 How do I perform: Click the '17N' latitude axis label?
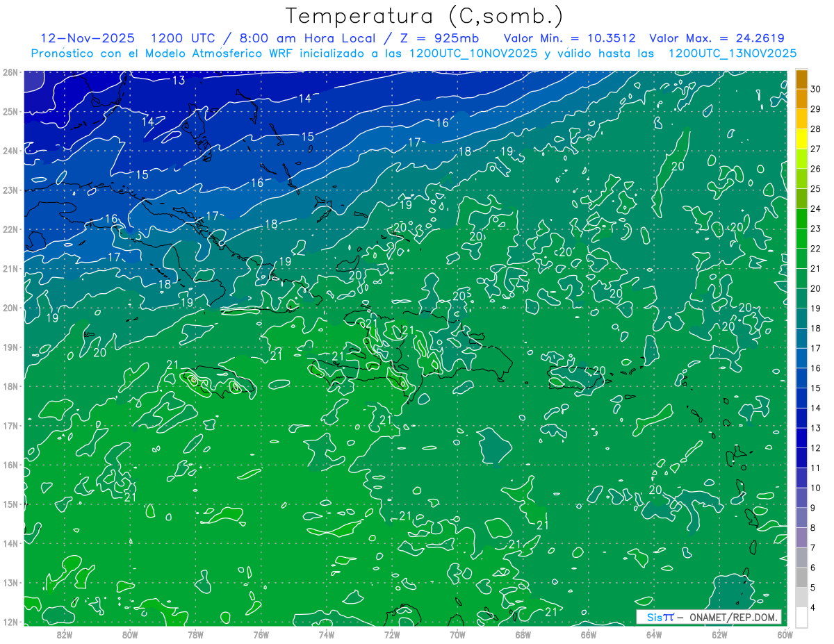(x=10, y=425)
